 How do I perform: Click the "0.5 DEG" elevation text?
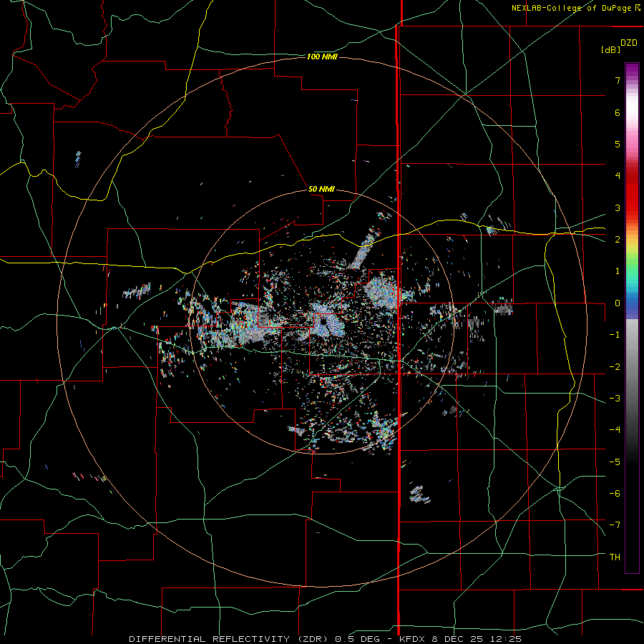[x=356, y=639]
